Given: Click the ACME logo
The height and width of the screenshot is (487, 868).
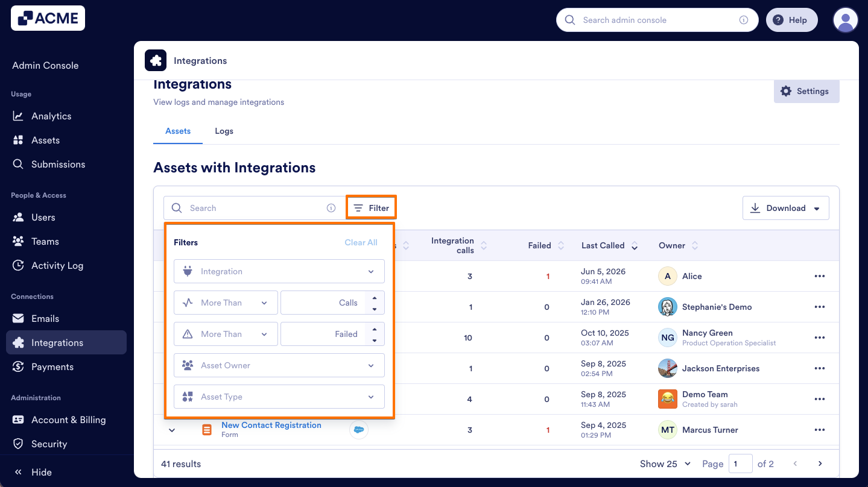Looking at the screenshot, I should (x=48, y=18).
